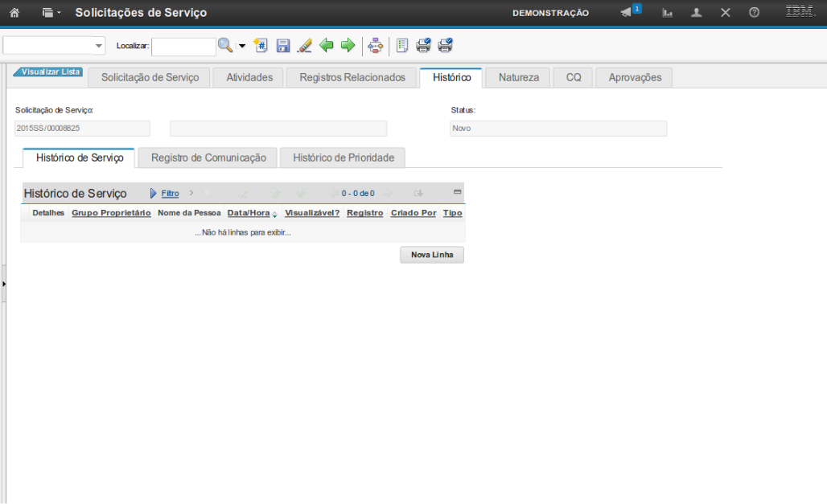Image resolution: width=827 pixels, height=504 pixels.
Task: Click the new service request icon
Action: pos(261,46)
